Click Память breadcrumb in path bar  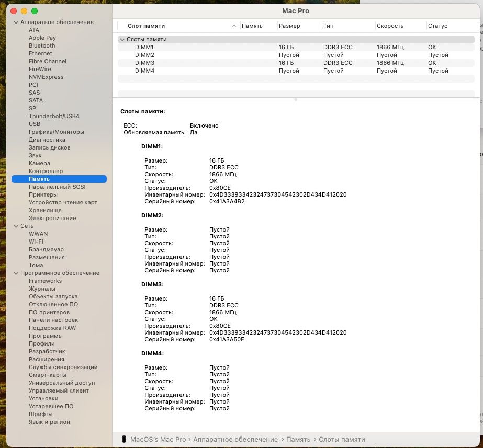298,440
